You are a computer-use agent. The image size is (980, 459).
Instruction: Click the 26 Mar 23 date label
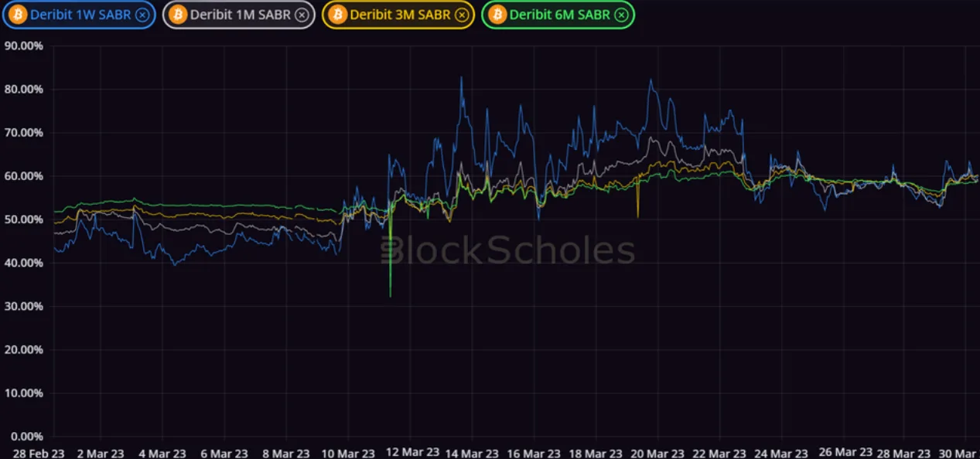(x=845, y=451)
